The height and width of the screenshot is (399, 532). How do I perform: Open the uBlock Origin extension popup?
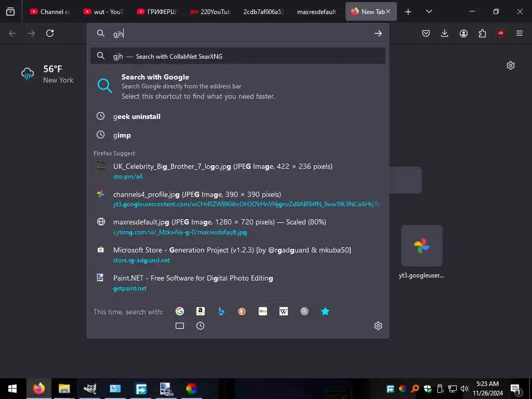(501, 33)
